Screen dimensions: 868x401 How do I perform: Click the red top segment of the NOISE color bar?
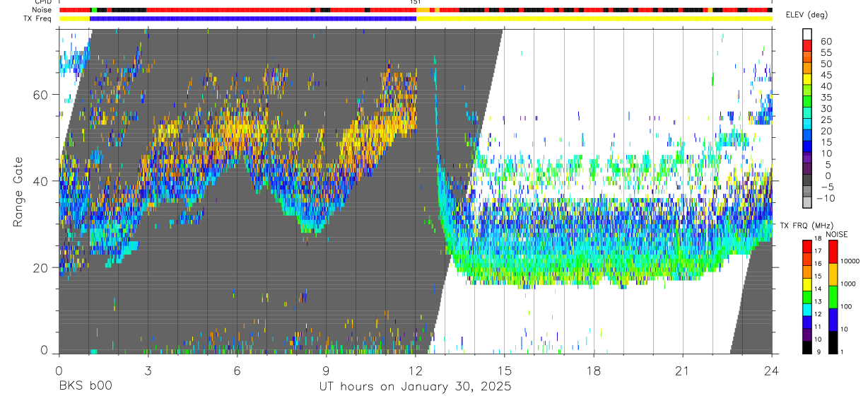point(833,251)
